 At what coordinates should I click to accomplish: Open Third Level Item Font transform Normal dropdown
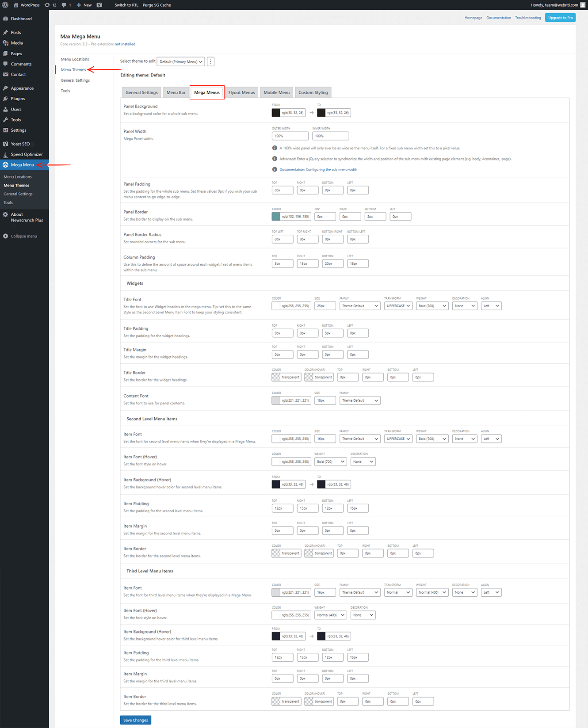(398, 592)
